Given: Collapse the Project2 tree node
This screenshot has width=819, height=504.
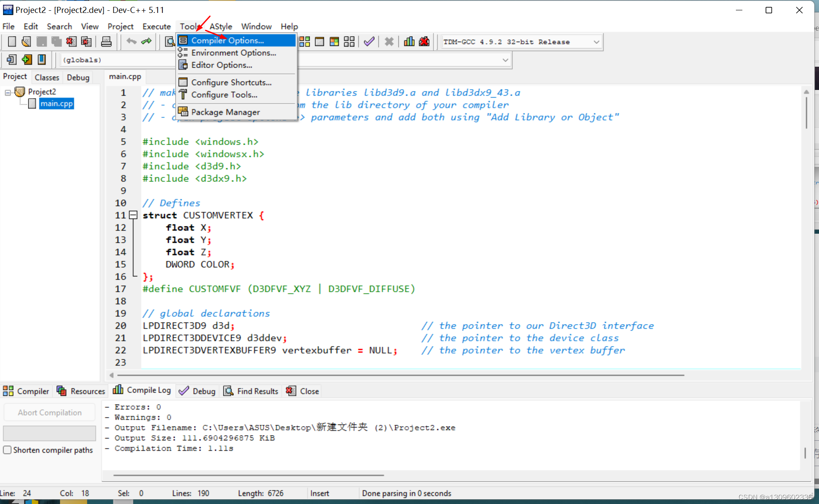Looking at the screenshot, I should (x=8, y=92).
